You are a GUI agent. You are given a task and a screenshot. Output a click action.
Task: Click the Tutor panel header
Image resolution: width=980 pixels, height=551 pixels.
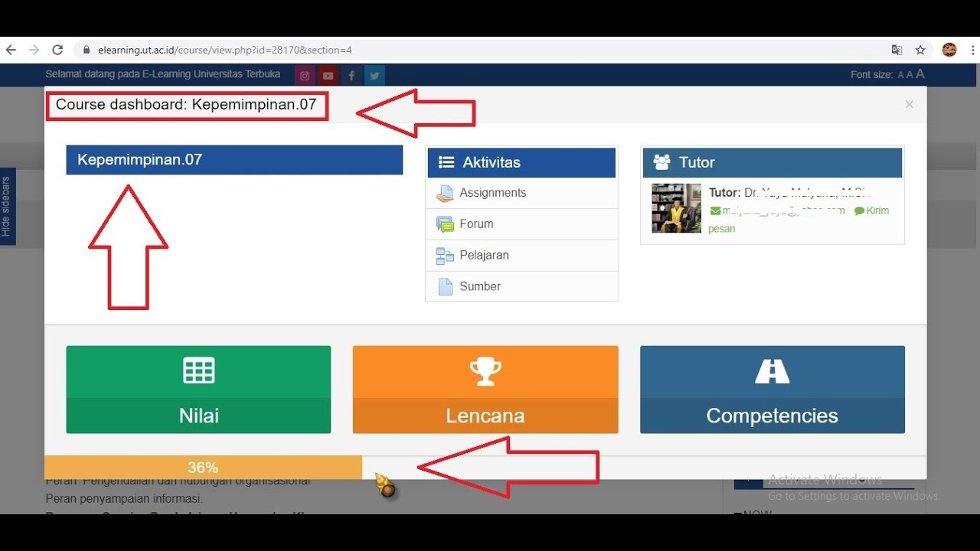pyautogui.click(x=773, y=162)
